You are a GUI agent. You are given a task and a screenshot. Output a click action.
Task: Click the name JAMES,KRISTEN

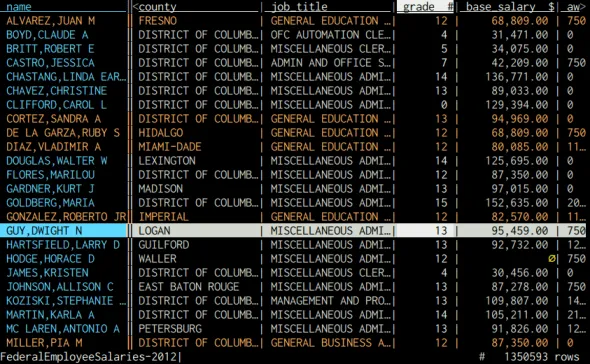click(47, 273)
